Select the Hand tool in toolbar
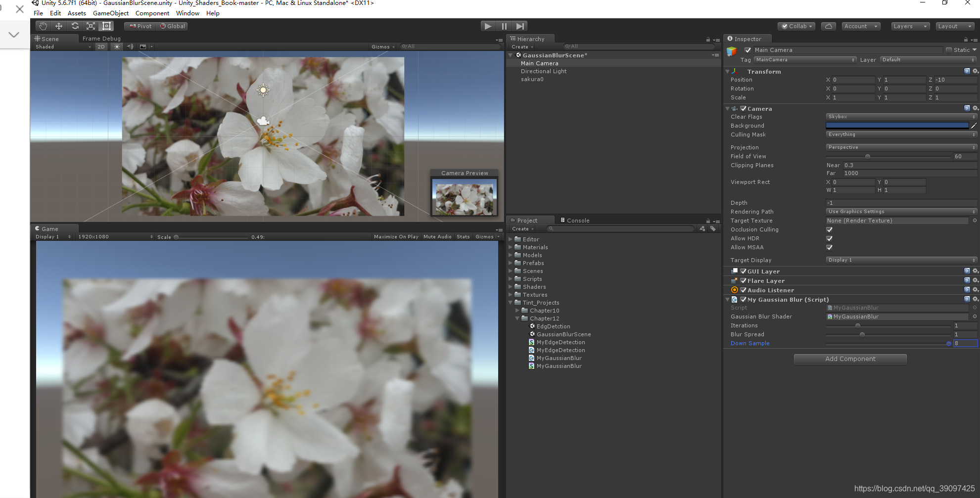Viewport: 980px width, 498px height. tap(43, 26)
